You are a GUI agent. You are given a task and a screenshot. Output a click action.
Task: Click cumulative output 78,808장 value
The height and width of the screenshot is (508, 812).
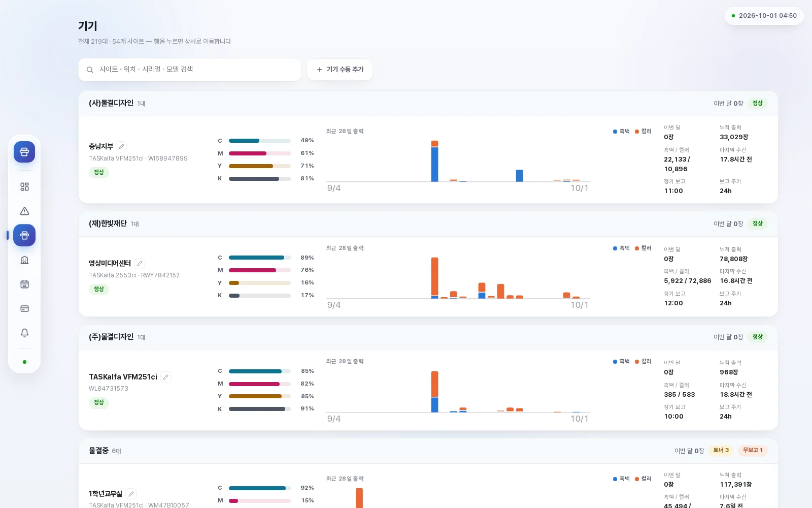[x=734, y=259]
